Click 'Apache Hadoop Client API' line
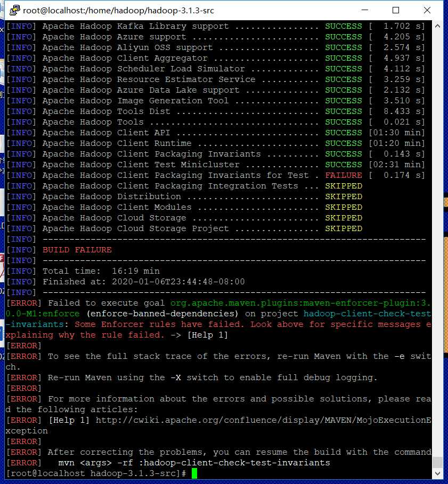448x484 pixels. [x=216, y=133]
